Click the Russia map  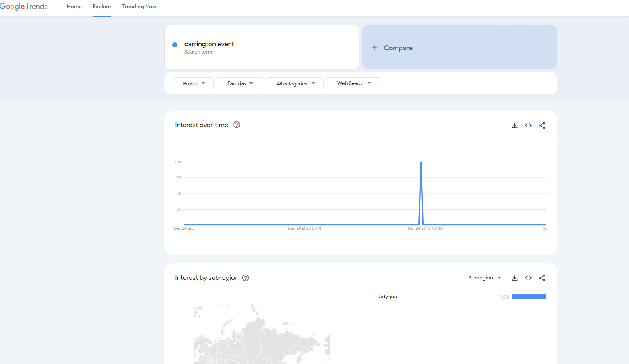pos(262,334)
